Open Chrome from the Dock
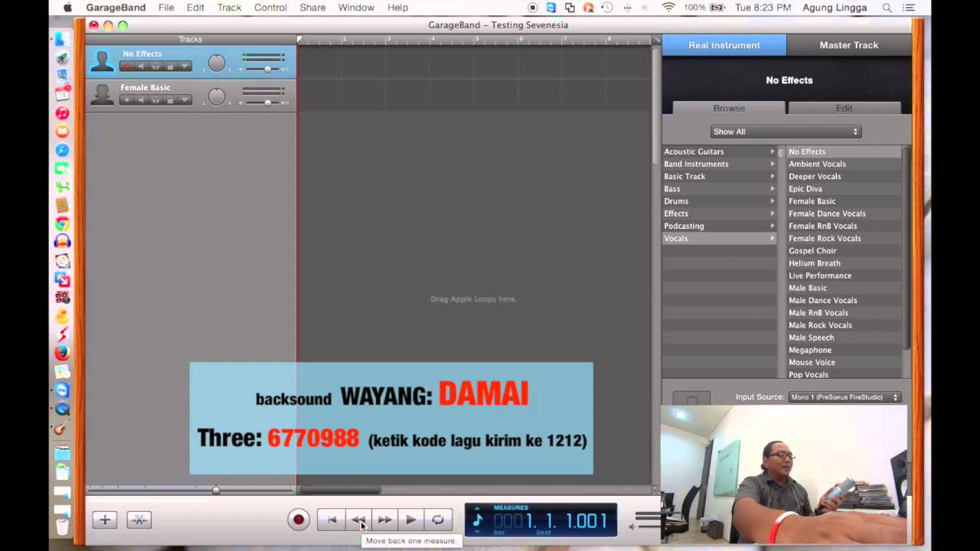The image size is (980, 551). pos(62,224)
